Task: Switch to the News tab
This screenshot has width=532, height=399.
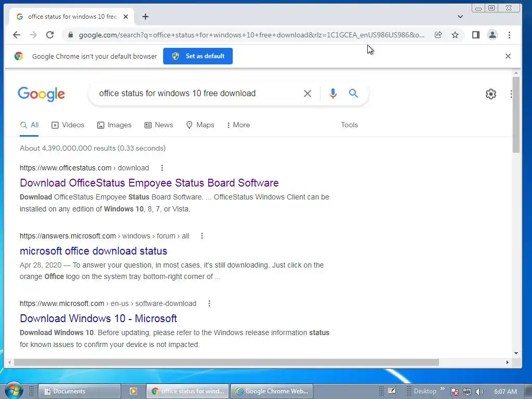Action: click(x=159, y=125)
